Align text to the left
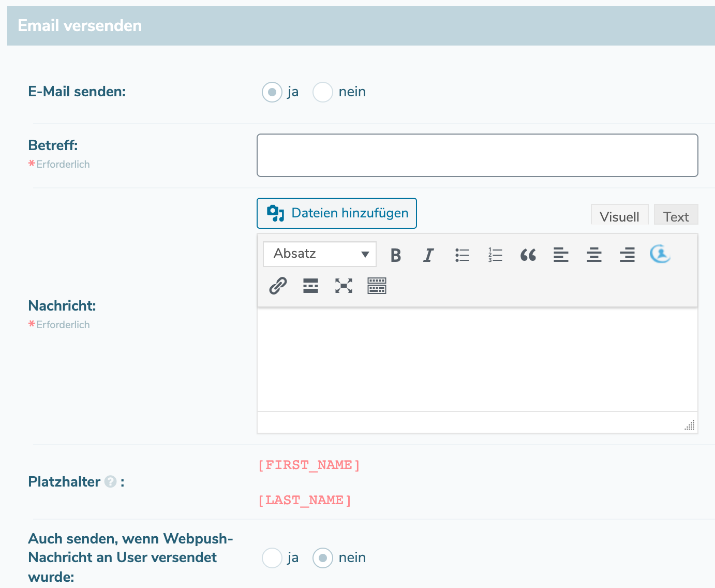Viewport: 715px width, 588px height. point(561,255)
